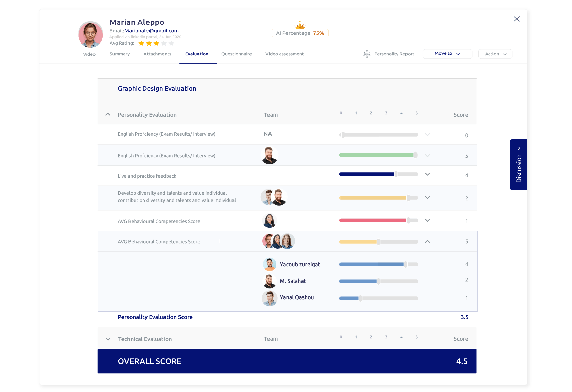Open the Action dropdown
Viewport: 572px width, 392px height.
point(495,54)
